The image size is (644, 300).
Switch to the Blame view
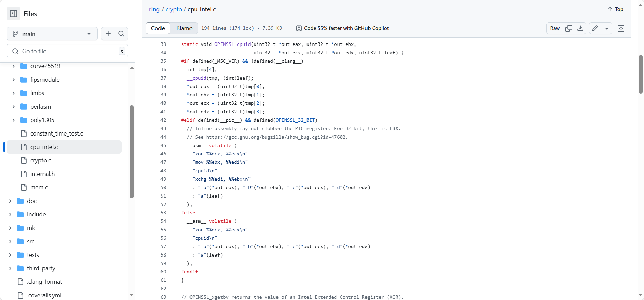[184, 28]
